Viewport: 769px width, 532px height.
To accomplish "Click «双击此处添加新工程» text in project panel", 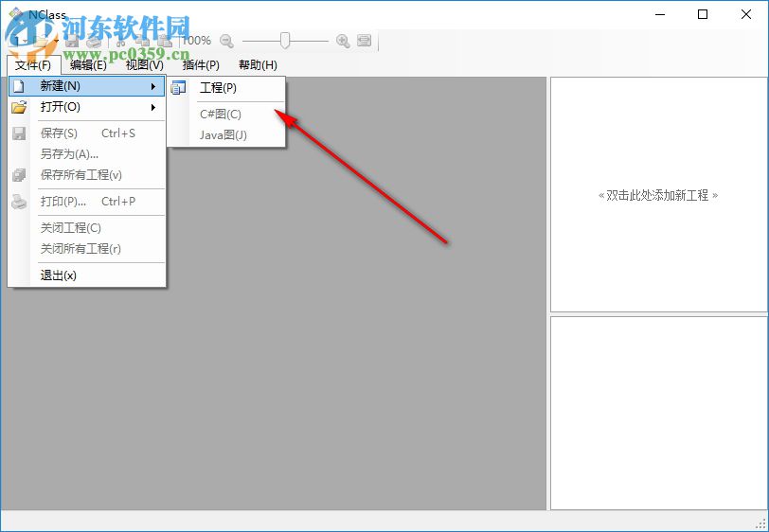I will coord(658,196).
